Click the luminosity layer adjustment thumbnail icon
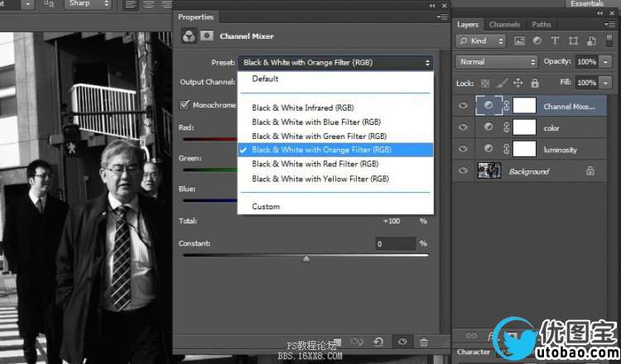The width and height of the screenshot is (621, 364). point(489,148)
